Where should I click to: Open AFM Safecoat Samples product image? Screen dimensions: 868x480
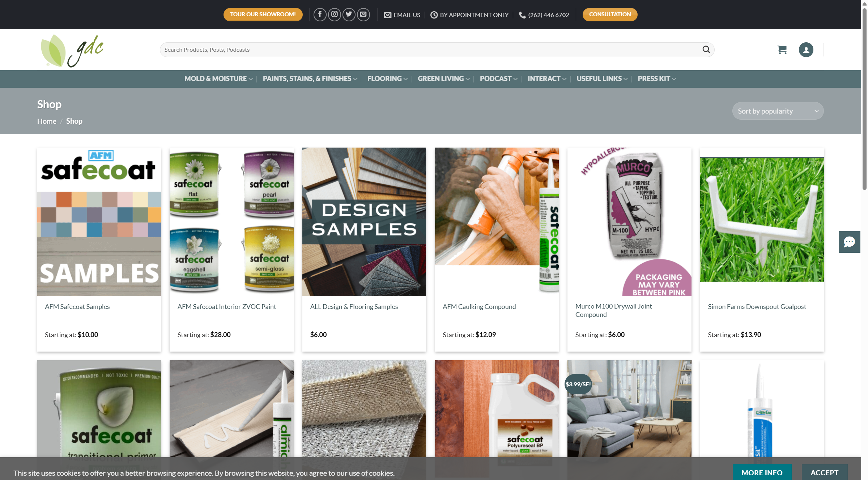[99, 222]
